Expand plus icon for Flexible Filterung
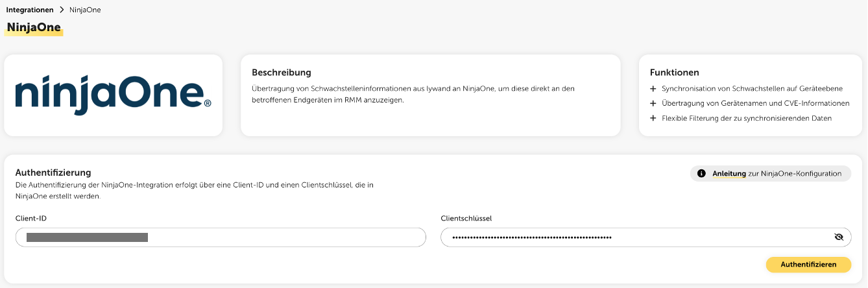This screenshot has height=288, width=868. (x=653, y=118)
